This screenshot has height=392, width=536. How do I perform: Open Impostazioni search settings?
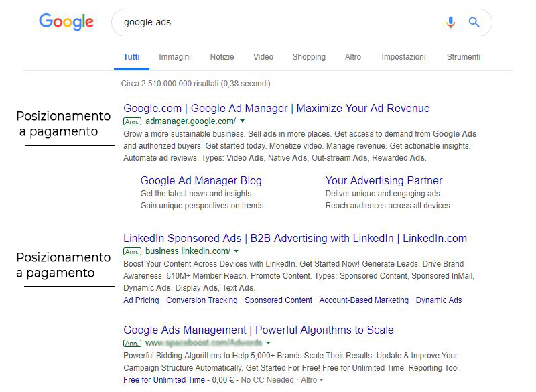[403, 57]
